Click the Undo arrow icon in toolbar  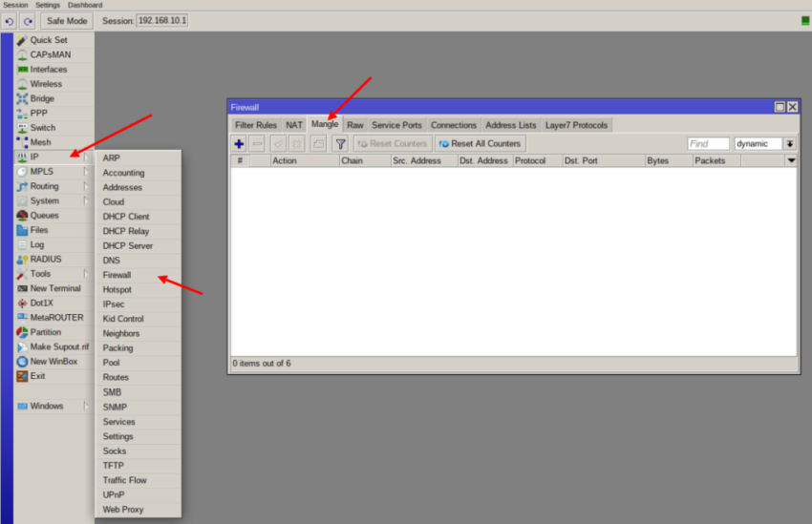(10, 21)
